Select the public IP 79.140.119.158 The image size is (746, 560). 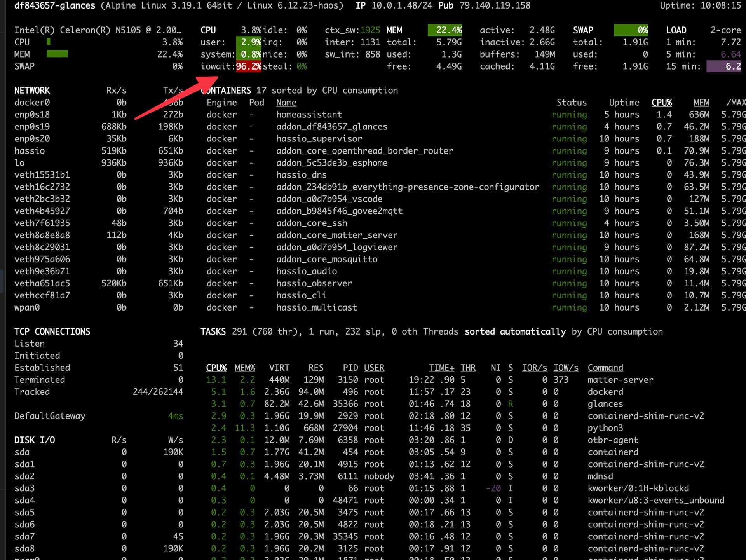495,6
